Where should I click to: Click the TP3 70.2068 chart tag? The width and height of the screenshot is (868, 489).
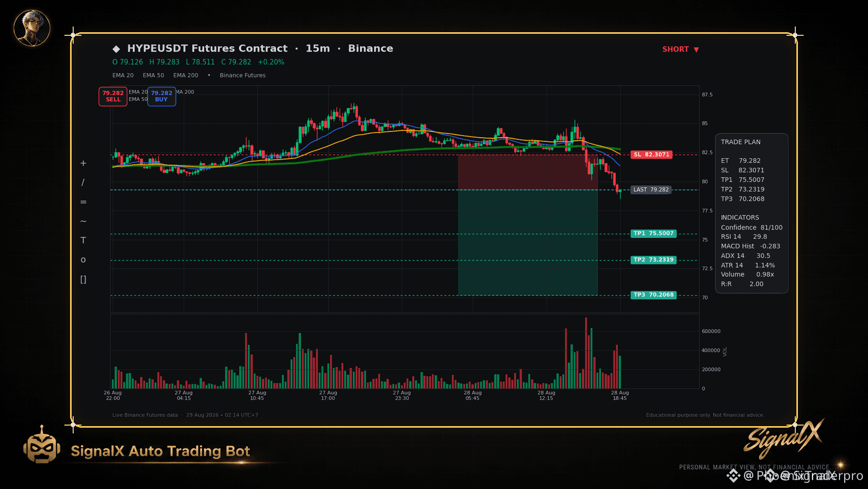point(654,295)
